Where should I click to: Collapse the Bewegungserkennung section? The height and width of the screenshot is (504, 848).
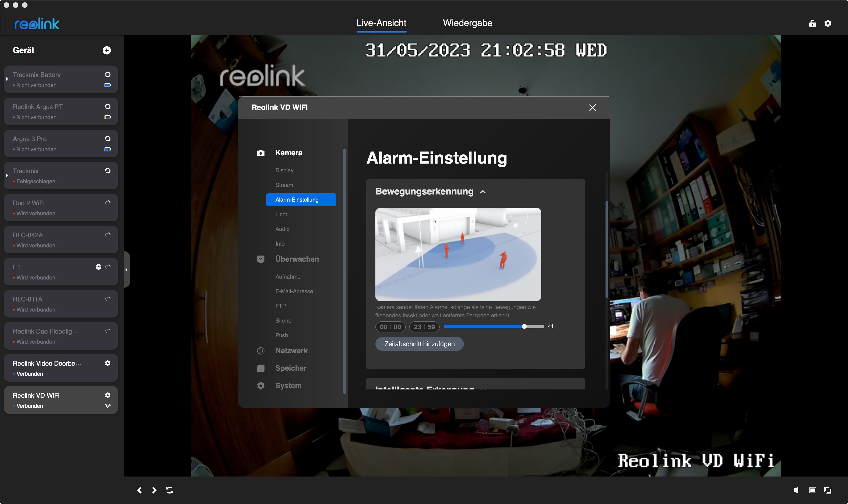[483, 192]
